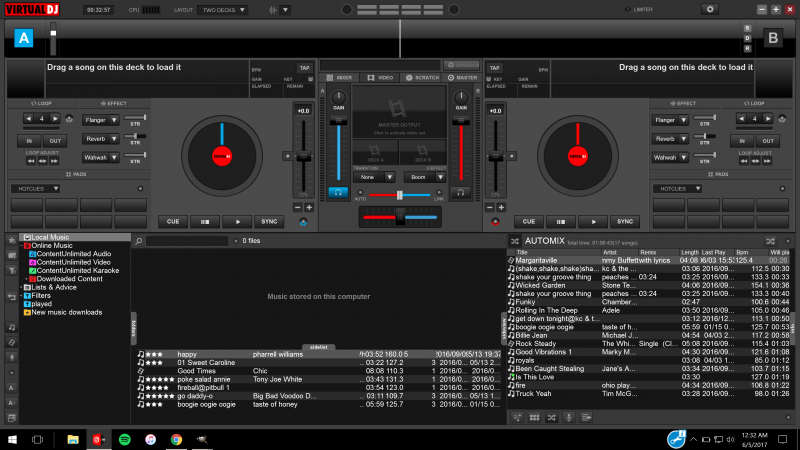Screen dimensions: 800x450
Task: Toggle AUTO crossfader option
Action: (360, 193)
